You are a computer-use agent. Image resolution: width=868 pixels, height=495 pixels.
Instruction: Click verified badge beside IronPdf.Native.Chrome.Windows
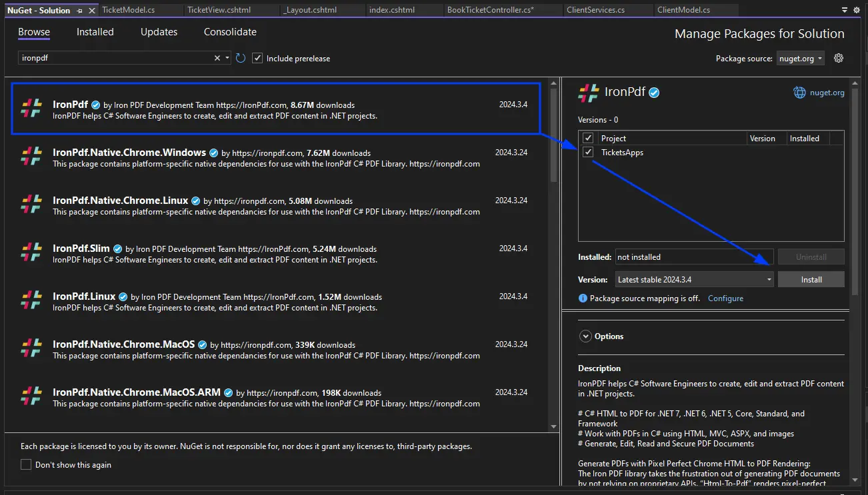coord(213,153)
